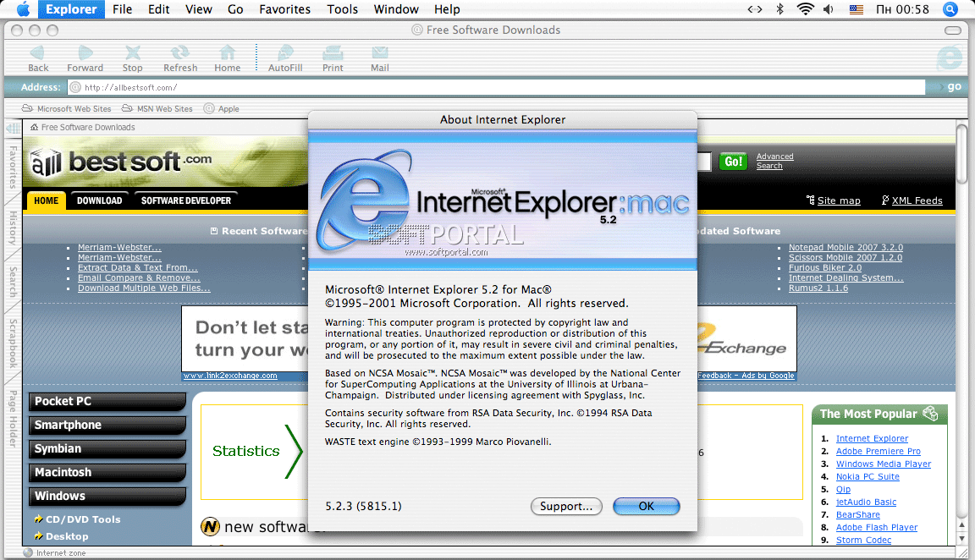Click the DOWNLOAD site tab

click(x=100, y=200)
